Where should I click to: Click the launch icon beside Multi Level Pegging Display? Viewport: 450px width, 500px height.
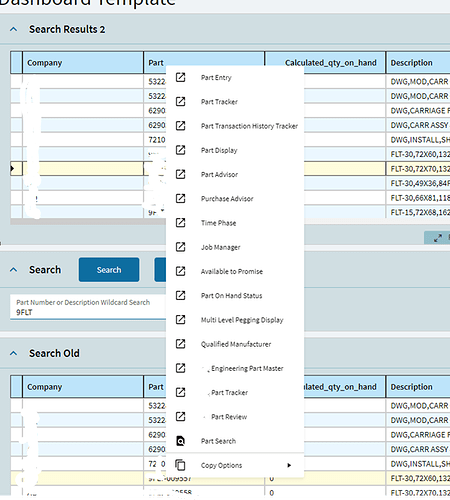tap(180, 320)
